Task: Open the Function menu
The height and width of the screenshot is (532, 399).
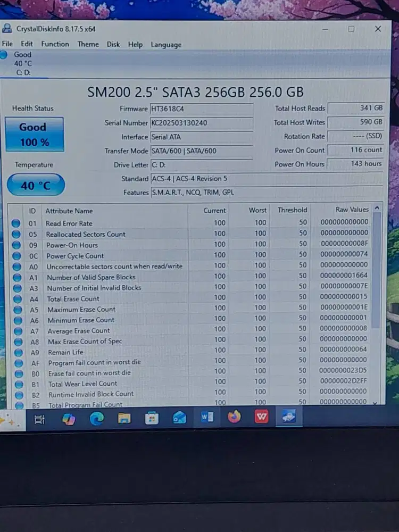Action: tap(55, 44)
